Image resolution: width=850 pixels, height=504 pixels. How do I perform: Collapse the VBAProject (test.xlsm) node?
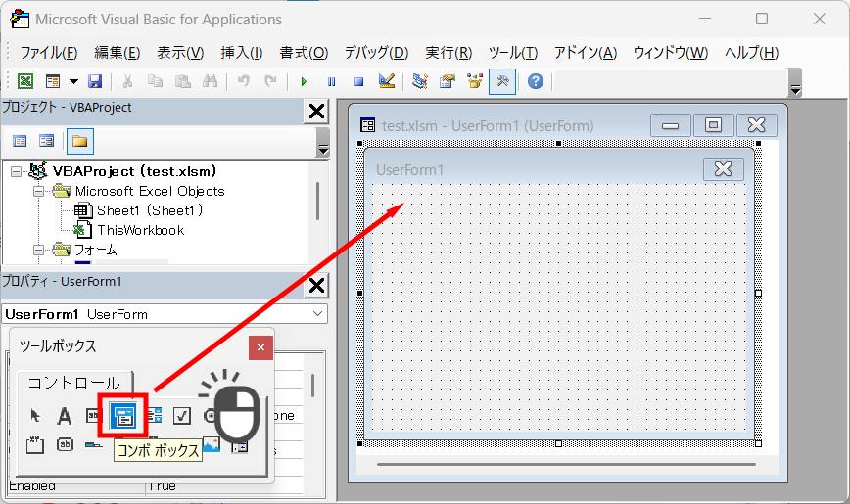point(17,172)
